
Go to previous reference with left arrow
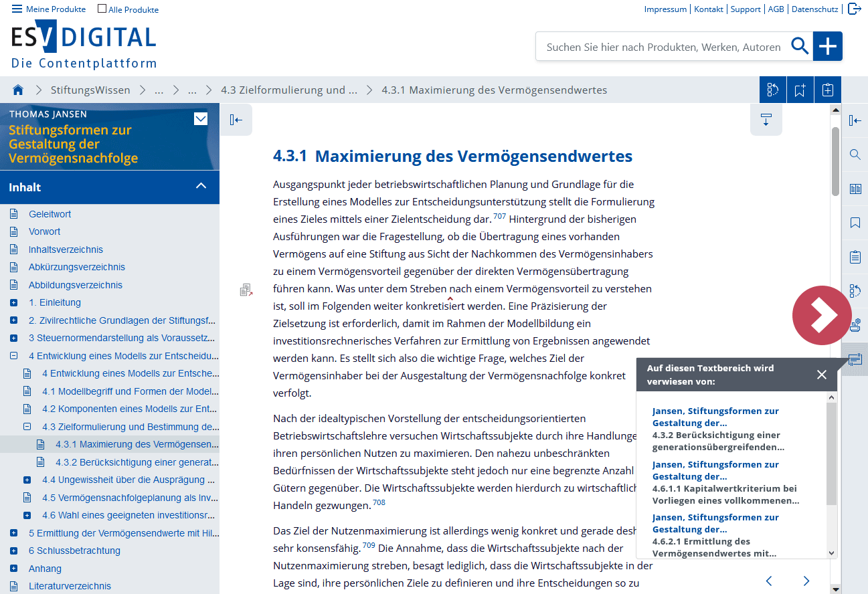(x=769, y=581)
